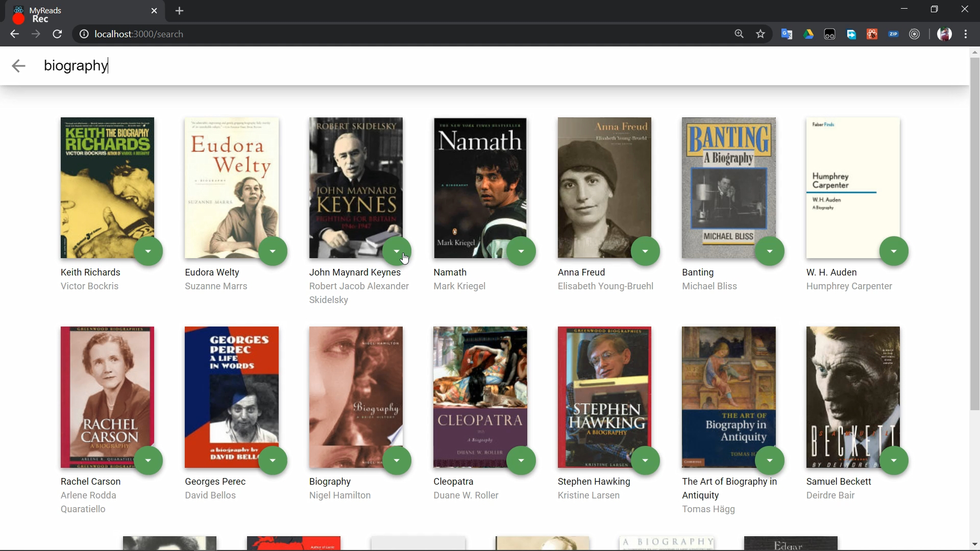Open the Google Translate extension icon
980x551 pixels.
pos(787,34)
